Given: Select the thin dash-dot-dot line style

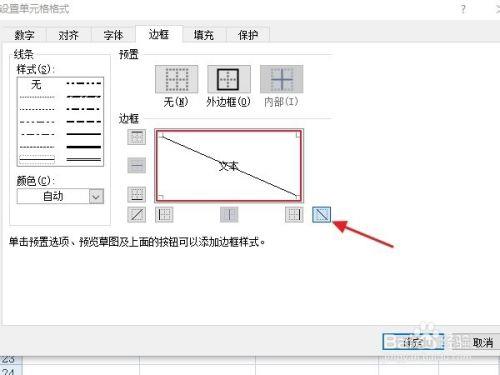Looking at the screenshot, I should tap(37, 122).
